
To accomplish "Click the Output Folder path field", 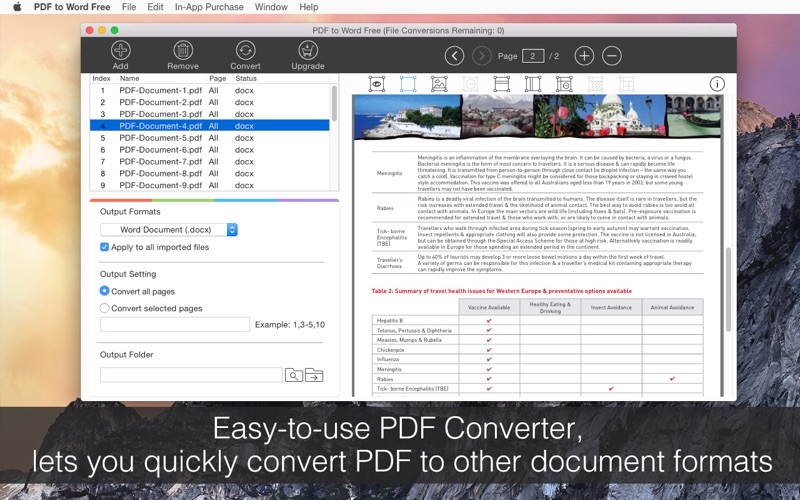I will pos(191,375).
